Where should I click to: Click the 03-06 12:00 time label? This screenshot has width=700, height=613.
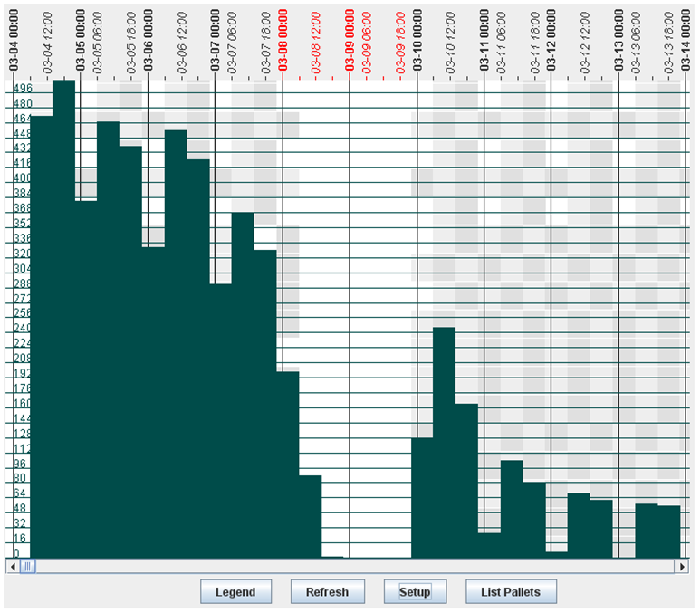[182, 43]
